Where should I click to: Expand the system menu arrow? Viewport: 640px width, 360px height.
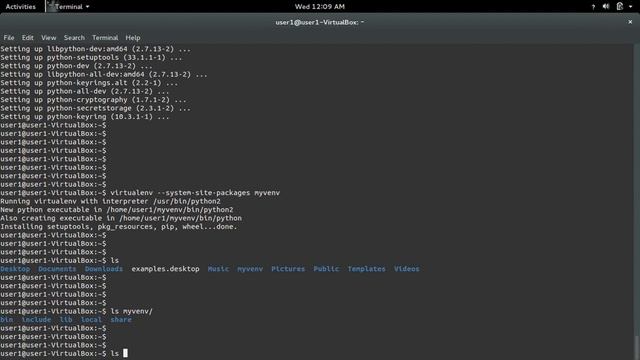pos(631,7)
